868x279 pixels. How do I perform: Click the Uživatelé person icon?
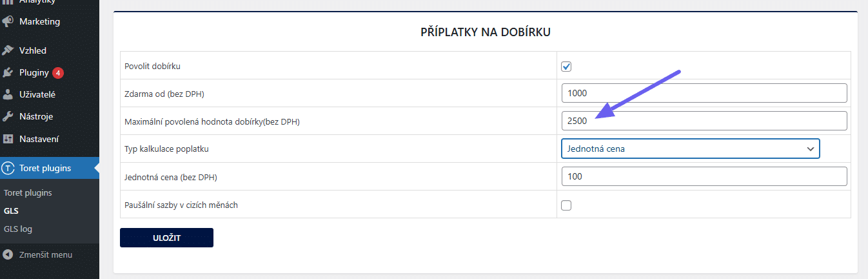pyautogui.click(x=8, y=94)
